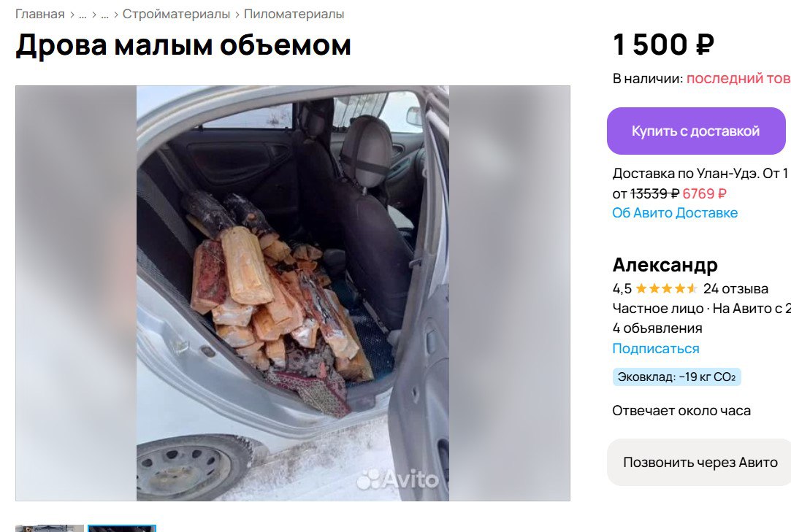The width and height of the screenshot is (791, 532).
Task: Click the Позвонить через Авито button
Action: [x=699, y=463]
